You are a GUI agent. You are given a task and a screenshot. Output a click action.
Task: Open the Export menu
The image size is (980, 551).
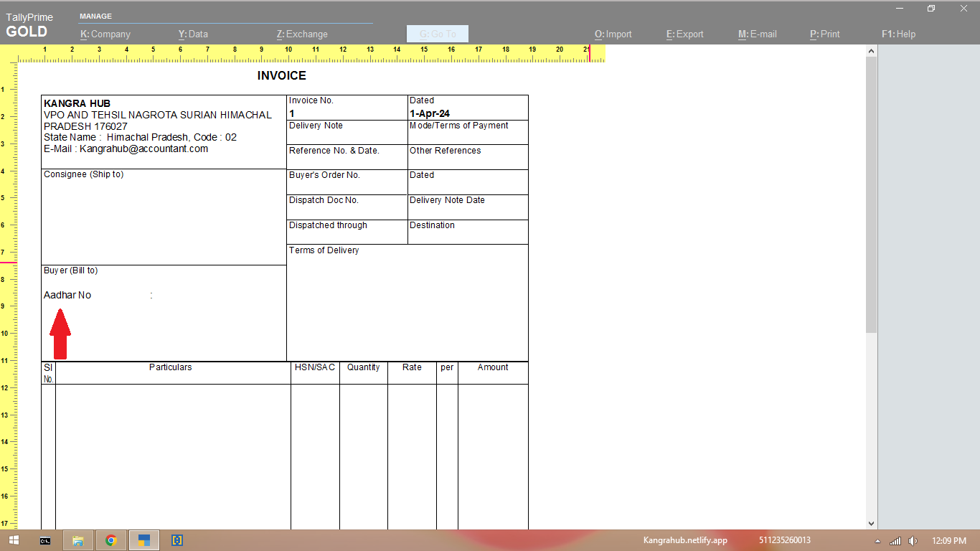pos(685,34)
